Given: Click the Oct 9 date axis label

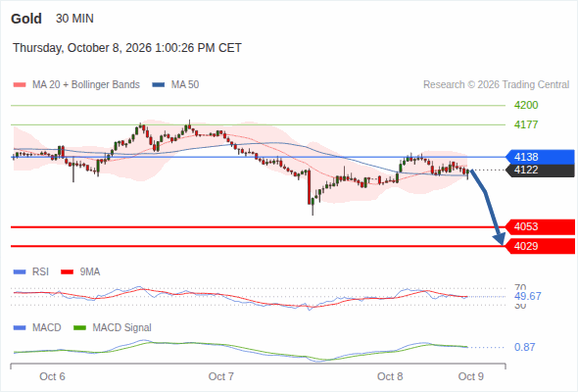Looking at the screenshot, I should (471, 376).
